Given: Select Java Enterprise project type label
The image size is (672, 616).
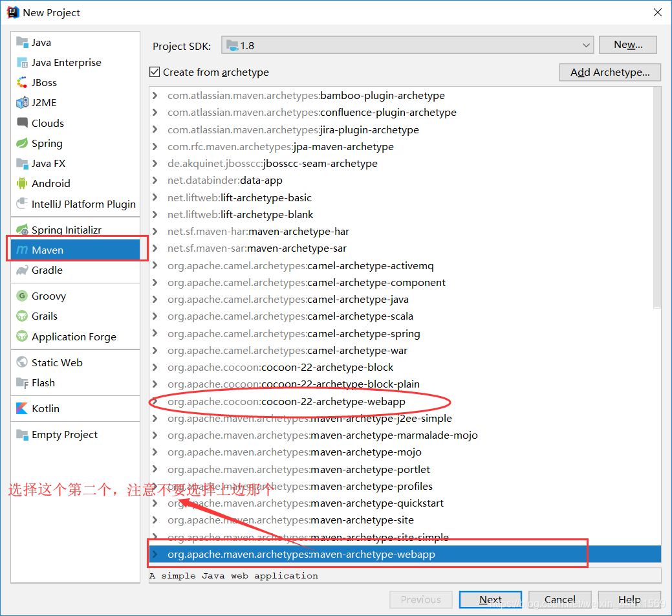Looking at the screenshot, I should pos(67,63).
